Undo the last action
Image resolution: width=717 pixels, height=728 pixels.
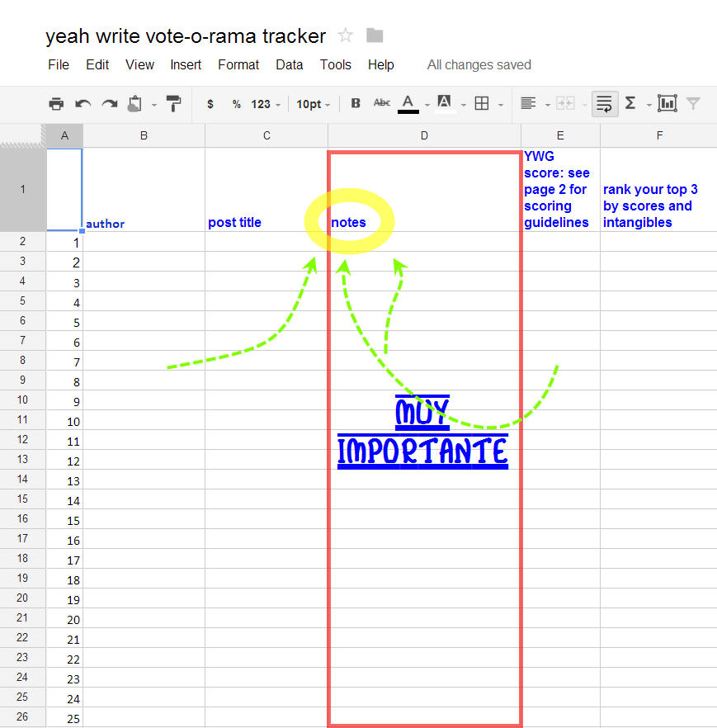click(x=83, y=104)
